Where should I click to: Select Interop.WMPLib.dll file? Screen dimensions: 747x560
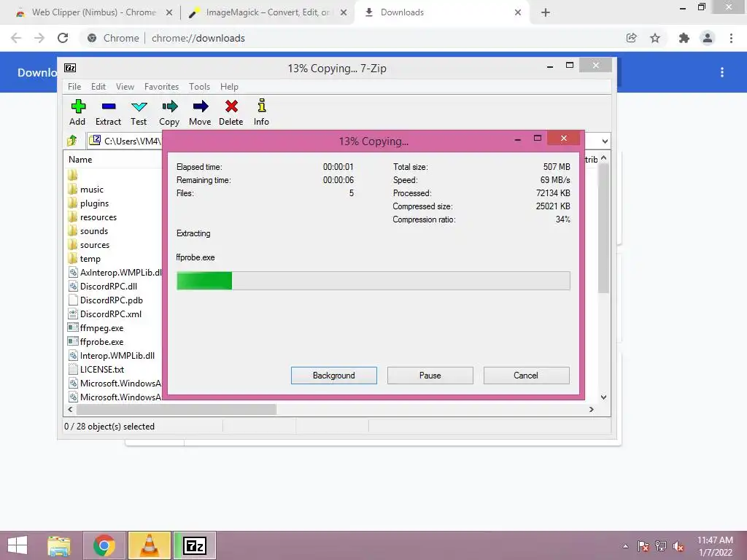point(117,355)
